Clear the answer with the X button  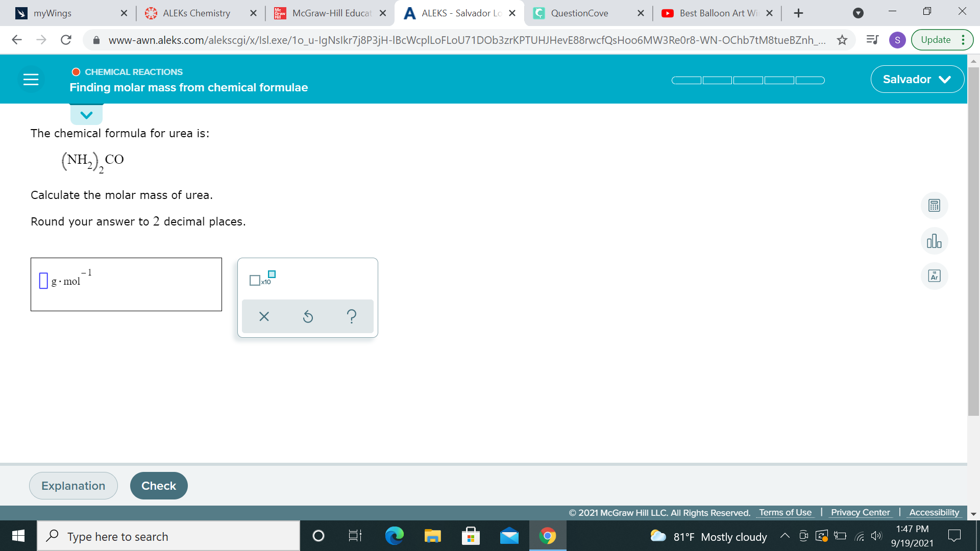point(264,316)
